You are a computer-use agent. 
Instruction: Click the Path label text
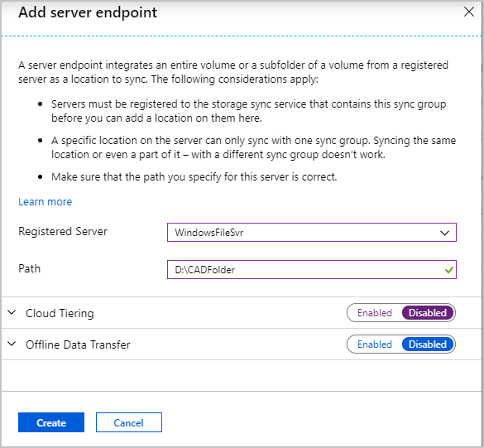pyautogui.click(x=29, y=269)
